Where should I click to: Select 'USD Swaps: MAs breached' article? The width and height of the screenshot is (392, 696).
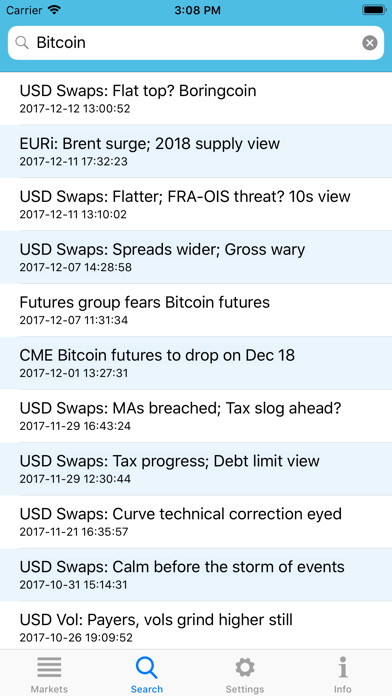[196, 416]
